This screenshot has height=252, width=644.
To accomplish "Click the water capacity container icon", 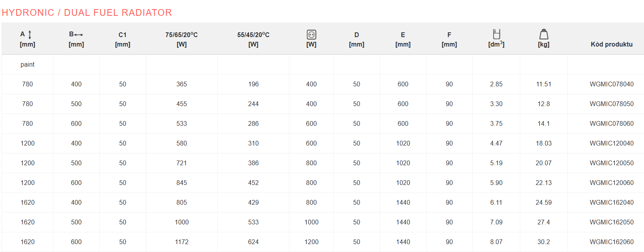I will click(x=496, y=34).
